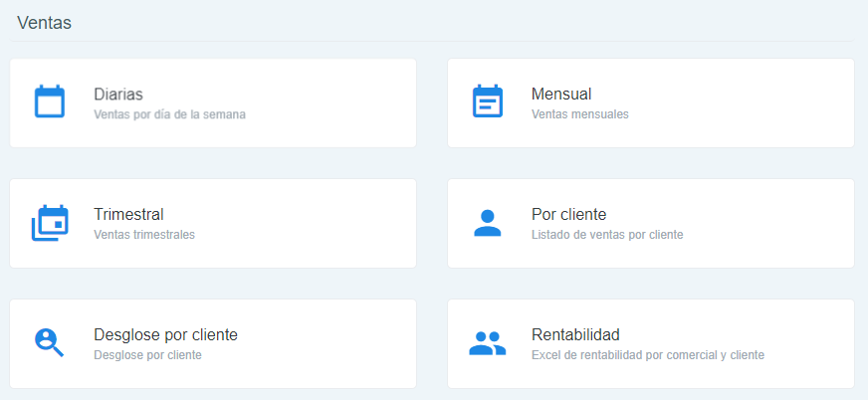The height and width of the screenshot is (400, 868).
Task: Click 'Excel de rentabilidad por comercial y cliente'
Action: point(648,355)
